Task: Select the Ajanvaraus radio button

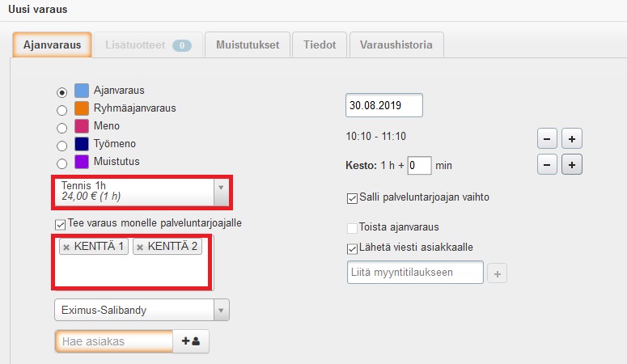Action: pyautogui.click(x=61, y=93)
